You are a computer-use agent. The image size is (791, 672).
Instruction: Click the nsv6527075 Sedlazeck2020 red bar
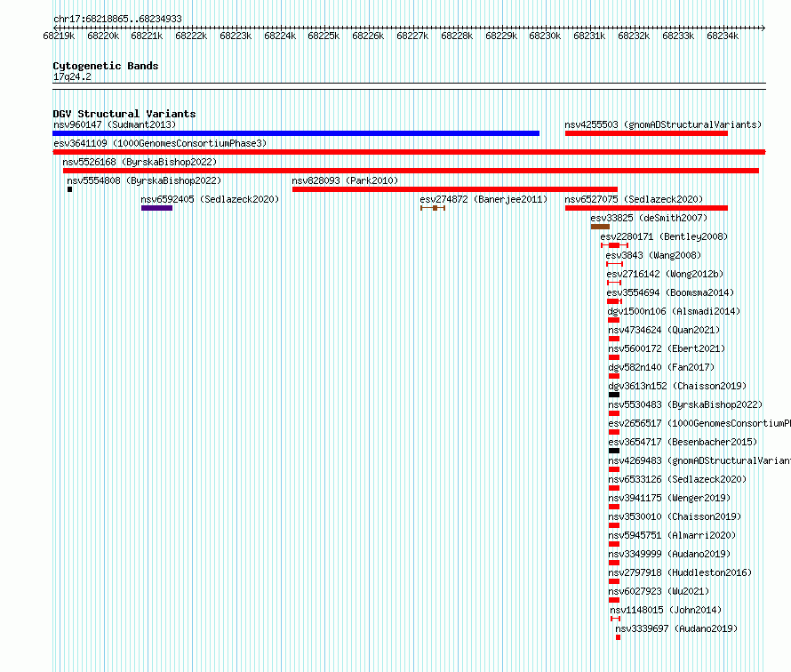click(x=646, y=208)
